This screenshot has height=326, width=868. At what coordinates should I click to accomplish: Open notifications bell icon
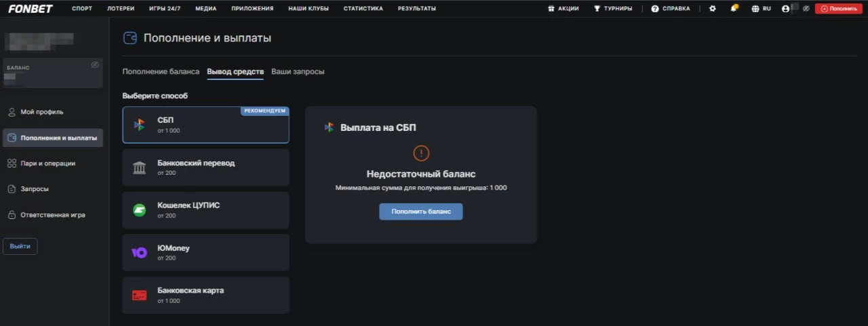pos(734,9)
